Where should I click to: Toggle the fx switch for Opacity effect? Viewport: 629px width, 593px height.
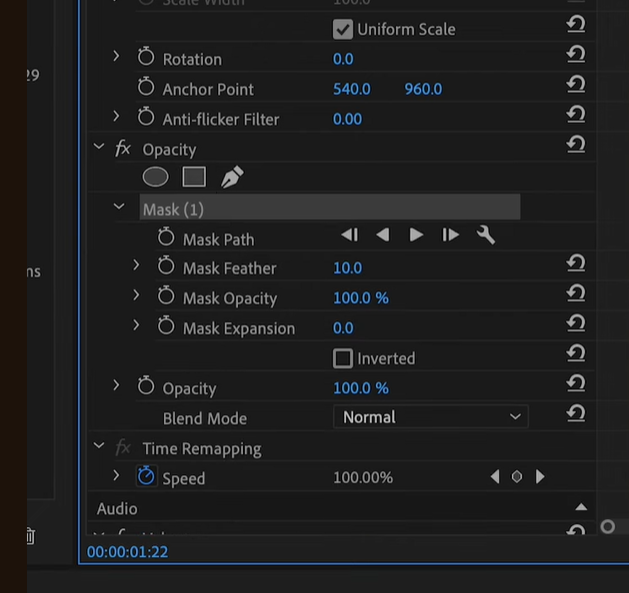tap(123, 148)
